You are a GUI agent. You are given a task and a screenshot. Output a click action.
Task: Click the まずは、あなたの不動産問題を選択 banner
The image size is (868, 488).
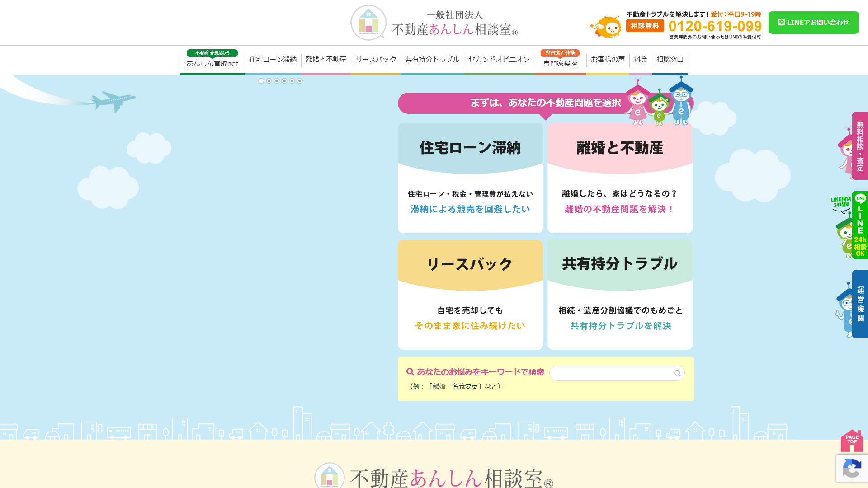(x=546, y=103)
